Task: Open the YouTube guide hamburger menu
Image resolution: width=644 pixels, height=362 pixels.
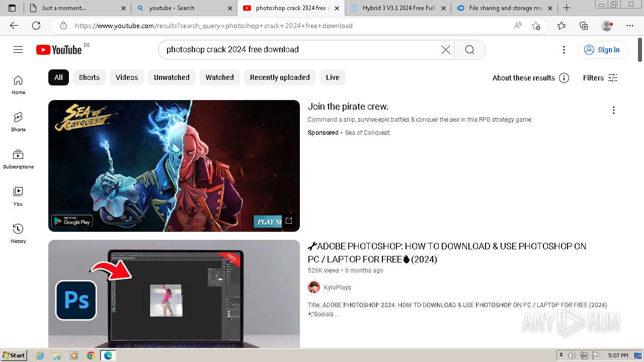Action: tap(18, 49)
